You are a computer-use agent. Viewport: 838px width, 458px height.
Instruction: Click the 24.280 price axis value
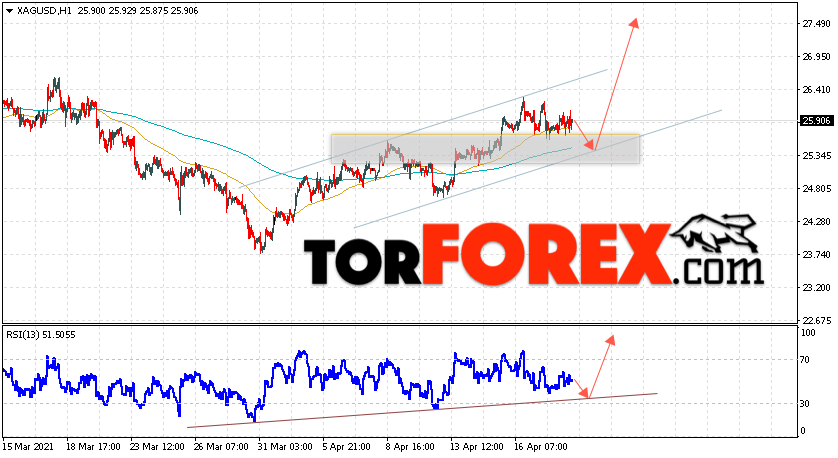click(816, 221)
